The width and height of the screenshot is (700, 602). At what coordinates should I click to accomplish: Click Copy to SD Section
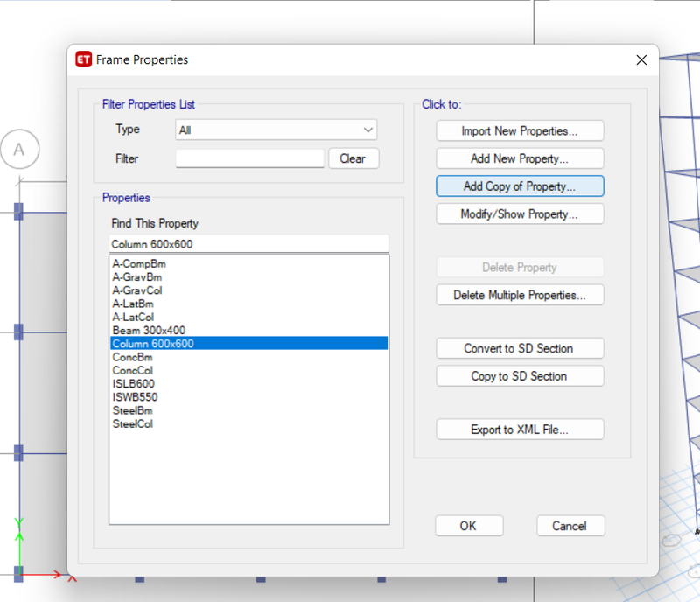520,376
